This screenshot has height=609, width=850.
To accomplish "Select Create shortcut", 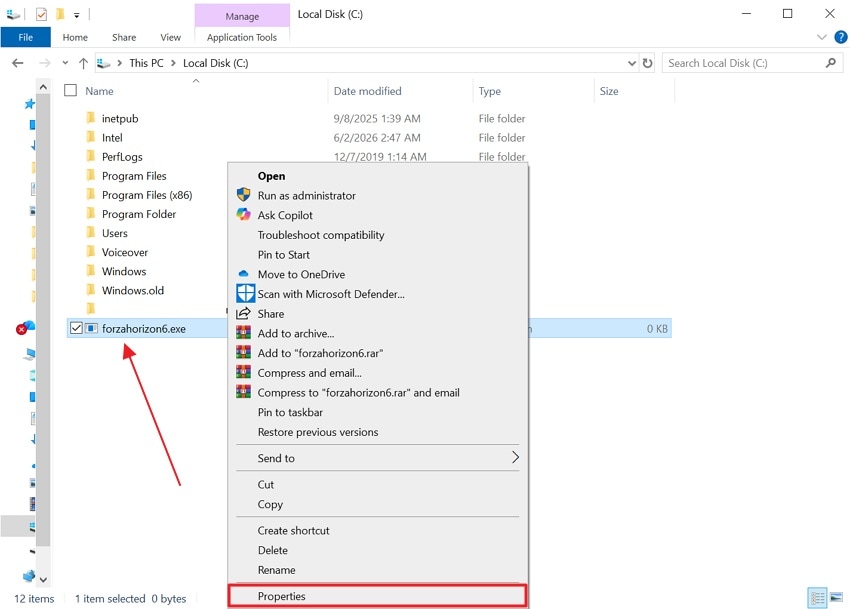I will click(377, 530).
